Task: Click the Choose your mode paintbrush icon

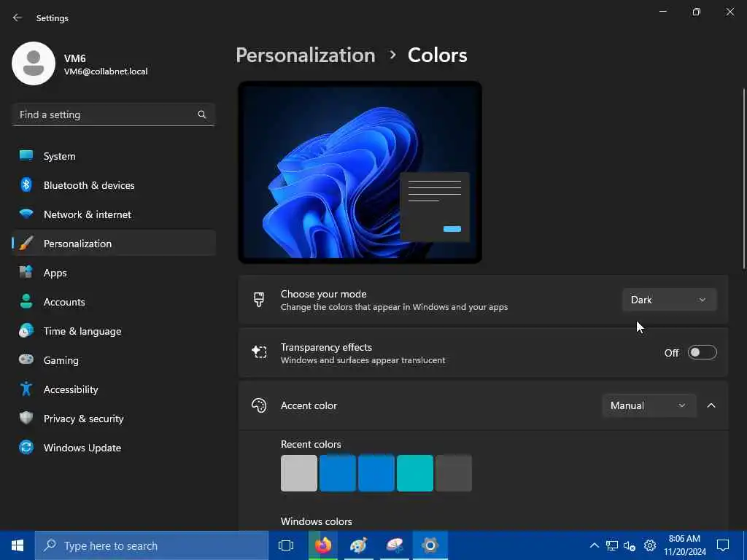Action: [259, 300]
